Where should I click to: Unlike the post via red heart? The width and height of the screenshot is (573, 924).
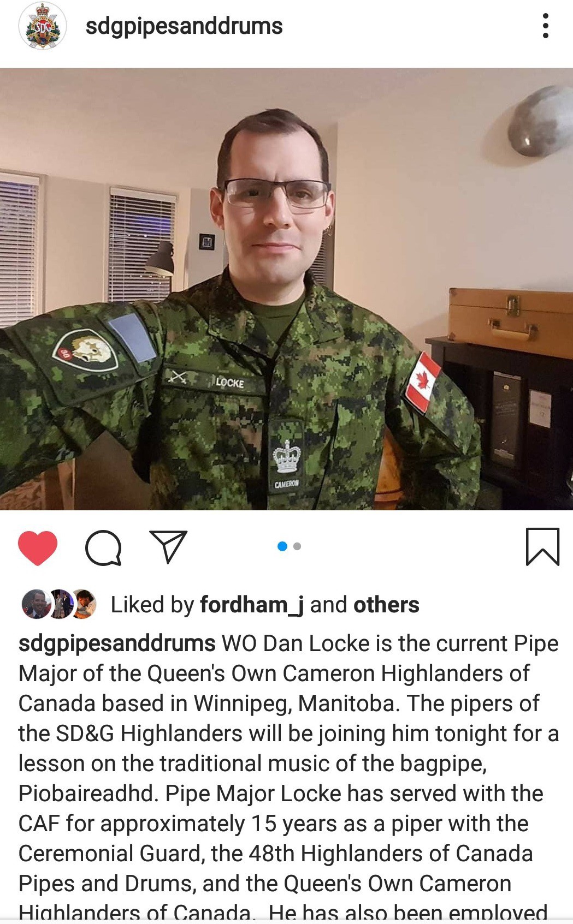coord(38,547)
